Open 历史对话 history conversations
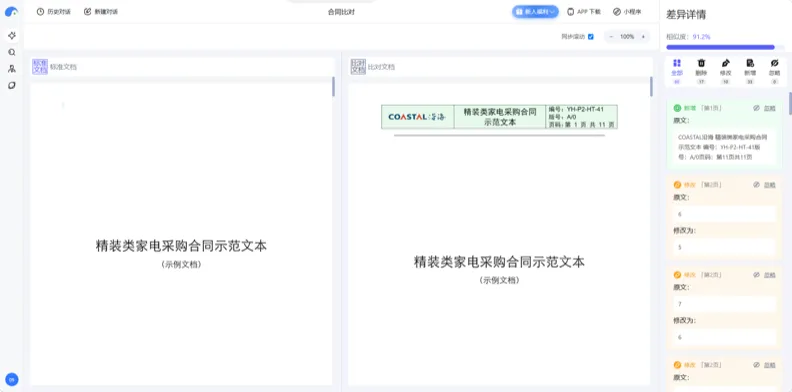This screenshot has width=792, height=392. pos(54,12)
